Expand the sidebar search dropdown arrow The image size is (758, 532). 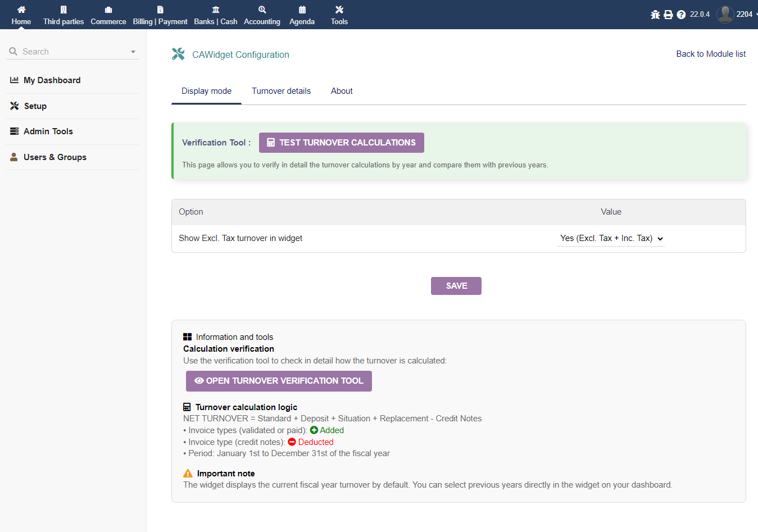point(133,52)
